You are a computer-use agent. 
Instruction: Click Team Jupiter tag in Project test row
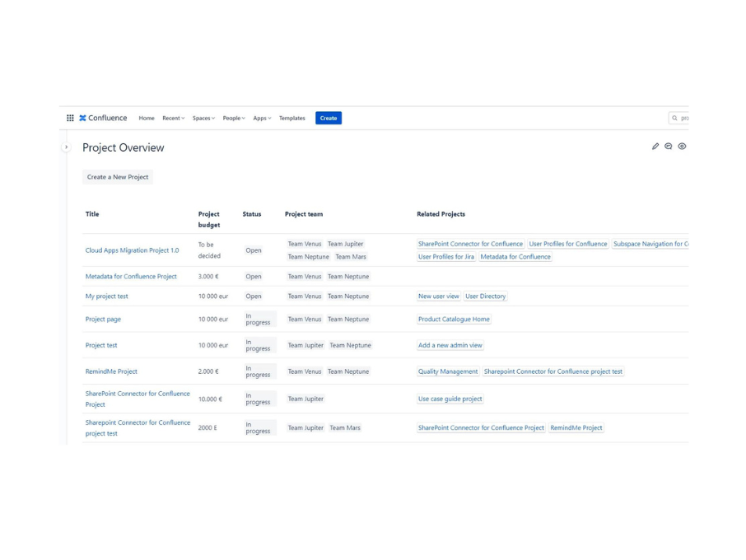coord(305,345)
